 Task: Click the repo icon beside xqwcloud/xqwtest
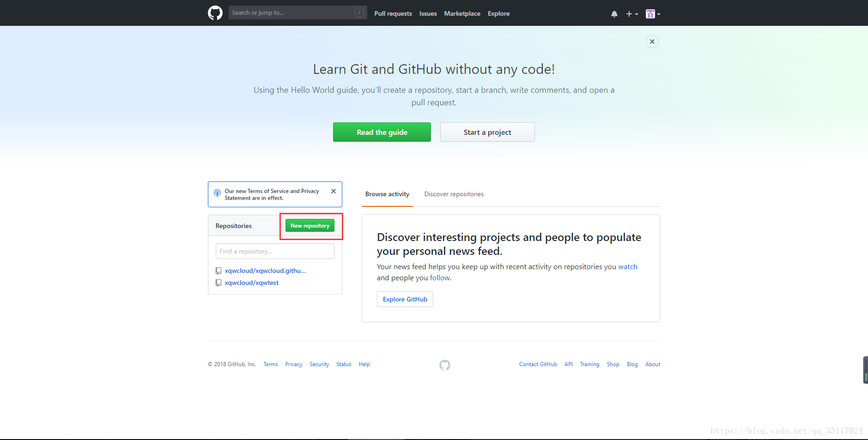click(219, 283)
